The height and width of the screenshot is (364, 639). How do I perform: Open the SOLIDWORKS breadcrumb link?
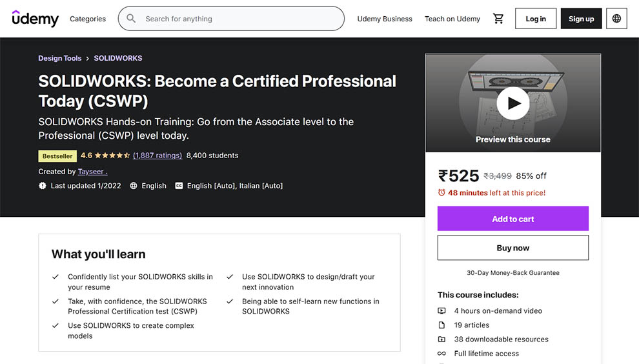(x=118, y=58)
